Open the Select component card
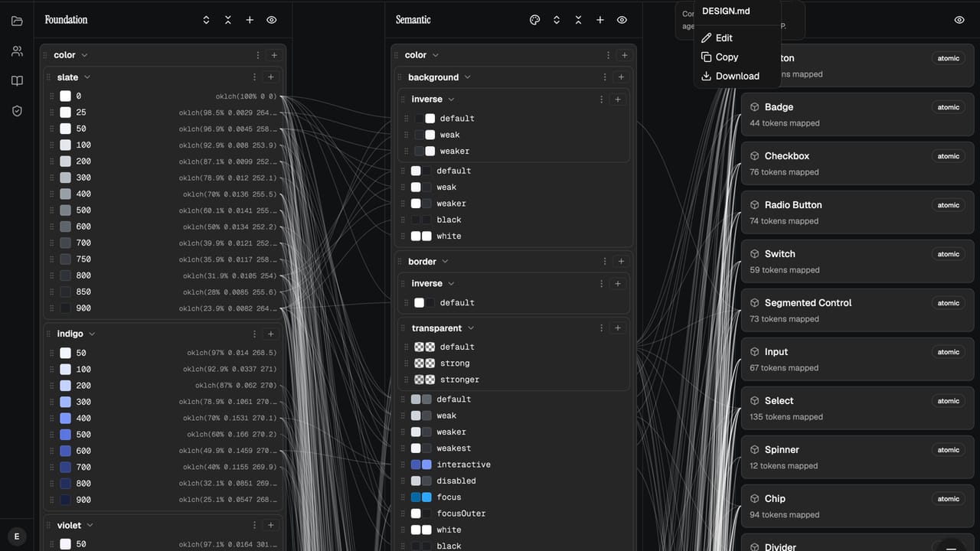Viewport: 980px width, 551px height. (856, 409)
